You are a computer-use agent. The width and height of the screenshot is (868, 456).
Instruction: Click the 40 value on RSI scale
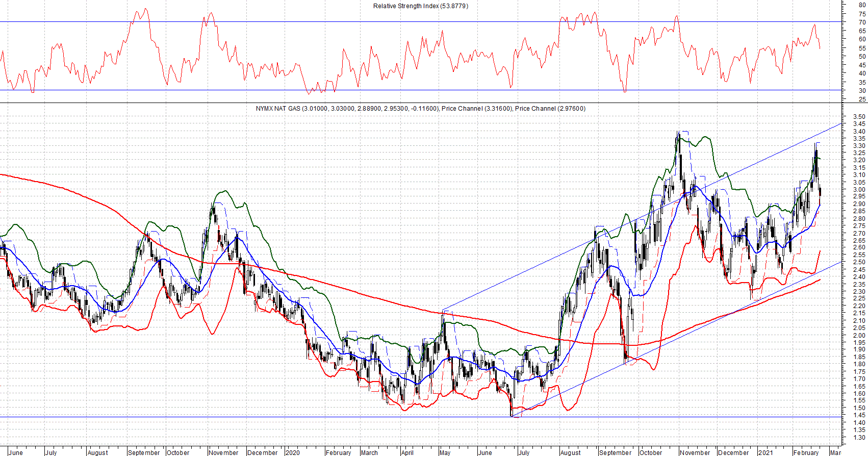[x=862, y=73]
